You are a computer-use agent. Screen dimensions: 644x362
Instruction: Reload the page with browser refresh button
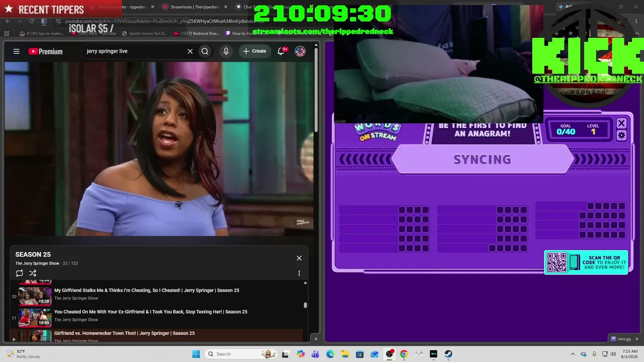click(32, 21)
